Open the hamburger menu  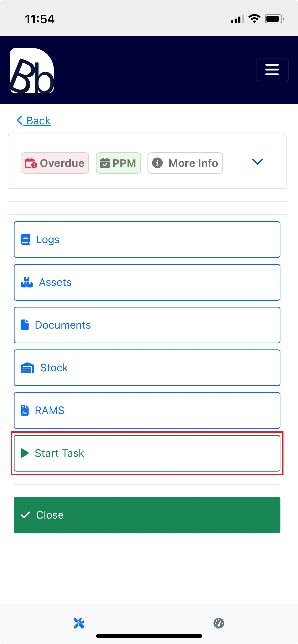point(272,70)
